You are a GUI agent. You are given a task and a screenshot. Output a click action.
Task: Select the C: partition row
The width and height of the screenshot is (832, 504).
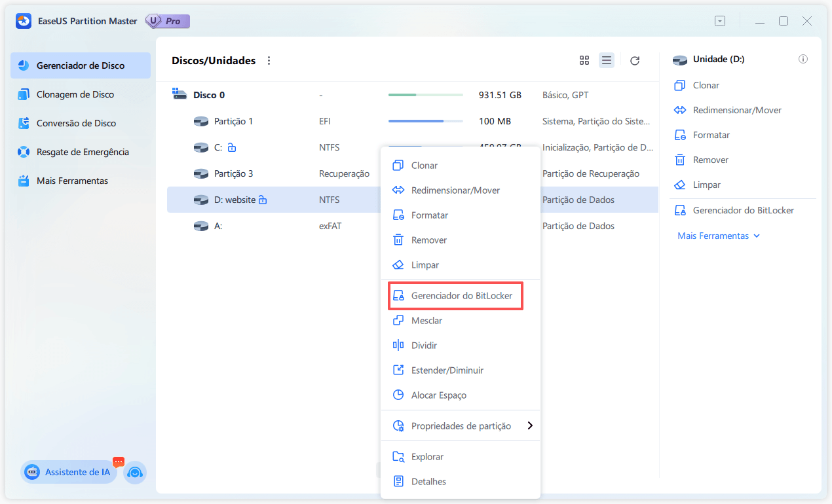413,147
